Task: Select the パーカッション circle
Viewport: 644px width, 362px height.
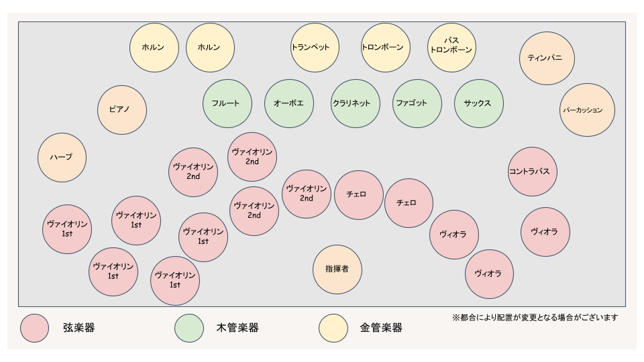Action: click(x=587, y=110)
